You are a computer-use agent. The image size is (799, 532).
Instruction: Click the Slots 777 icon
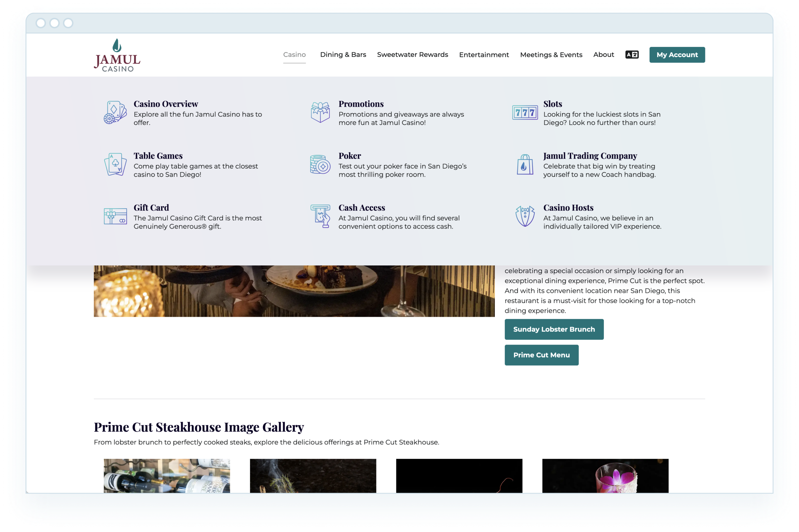point(525,112)
